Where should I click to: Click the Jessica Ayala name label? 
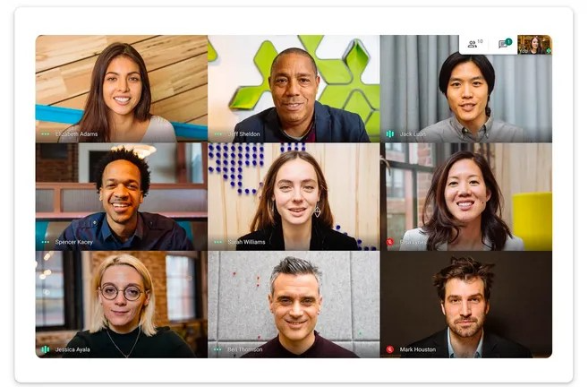(72, 349)
